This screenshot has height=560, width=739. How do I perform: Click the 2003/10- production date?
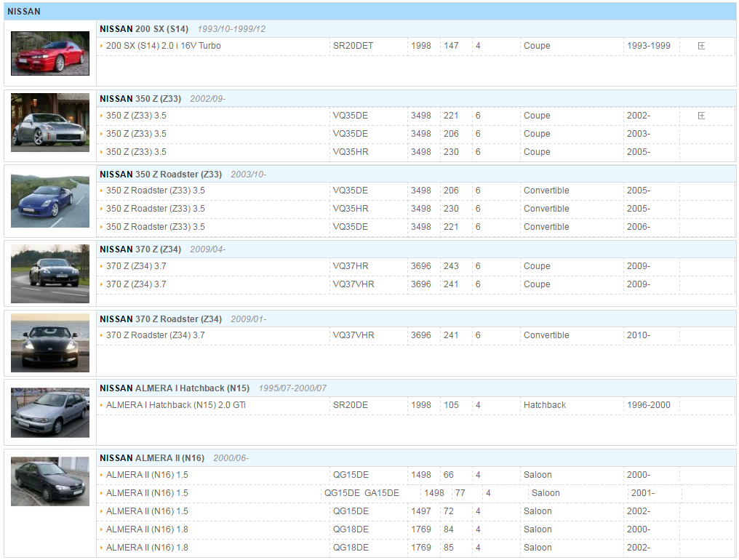coord(248,175)
